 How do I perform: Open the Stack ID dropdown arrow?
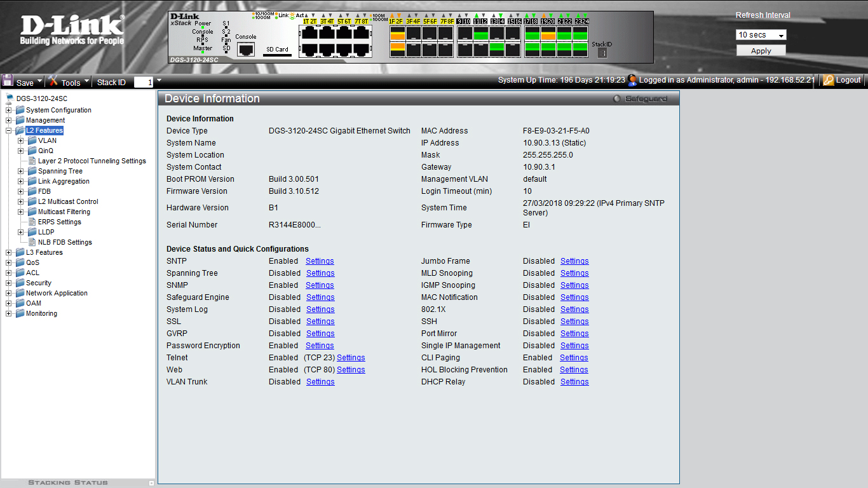[159, 81]
